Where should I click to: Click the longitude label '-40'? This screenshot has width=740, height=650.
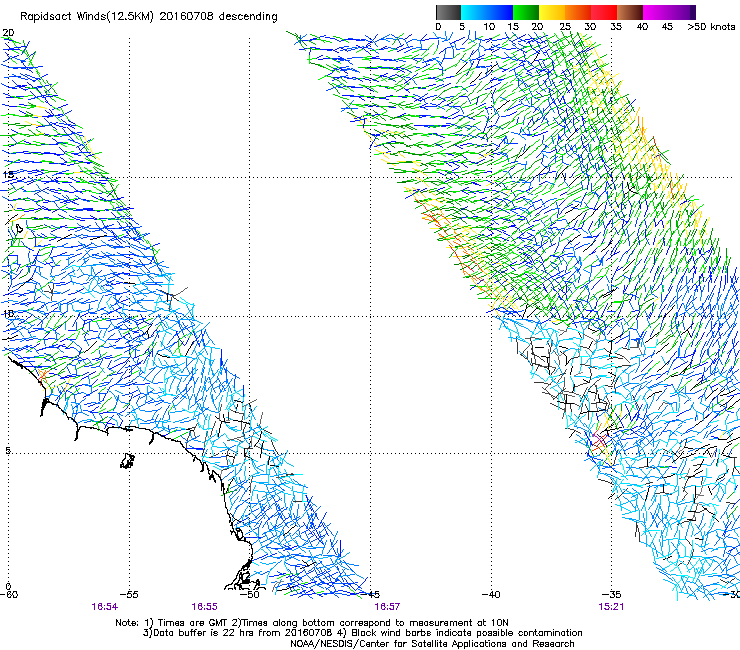click(491, 594)
